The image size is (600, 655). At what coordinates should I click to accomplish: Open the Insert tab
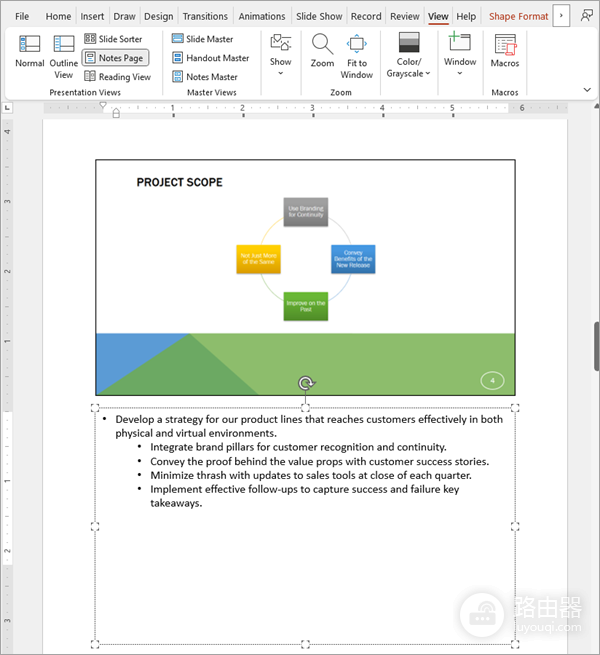tap(92, 16)
